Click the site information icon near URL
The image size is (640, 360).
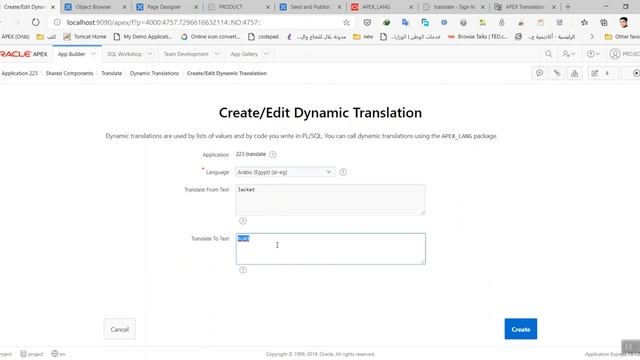point(57,22)
